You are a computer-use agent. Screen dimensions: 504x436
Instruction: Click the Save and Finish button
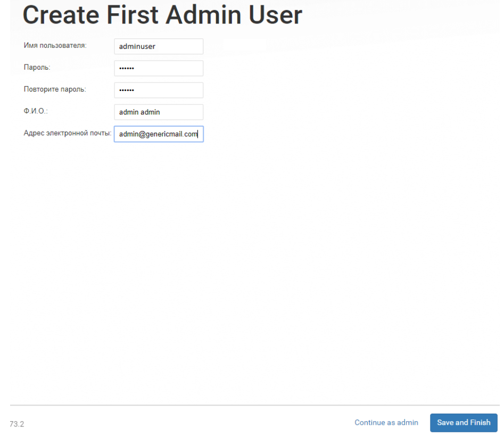463,422
